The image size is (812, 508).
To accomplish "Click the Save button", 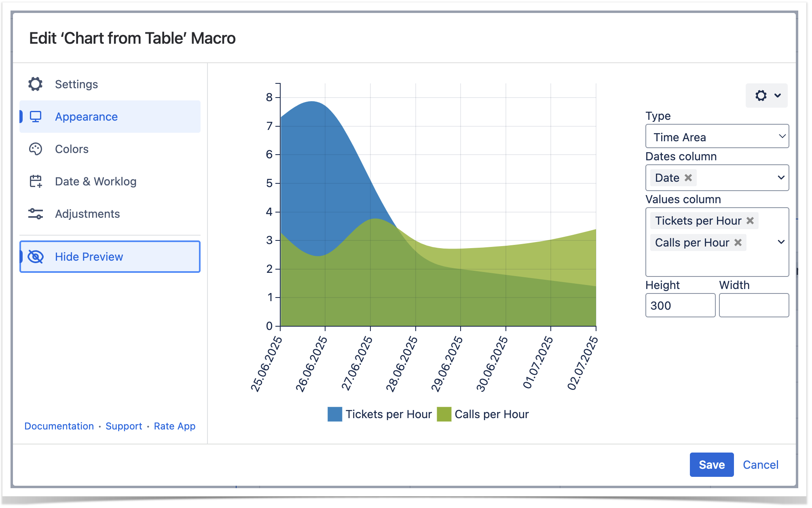I will click(x=711, y=465).
